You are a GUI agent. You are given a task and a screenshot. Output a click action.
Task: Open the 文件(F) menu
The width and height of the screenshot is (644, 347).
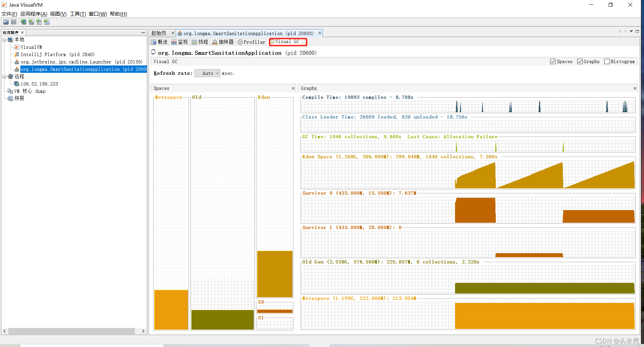click(9, 14)
